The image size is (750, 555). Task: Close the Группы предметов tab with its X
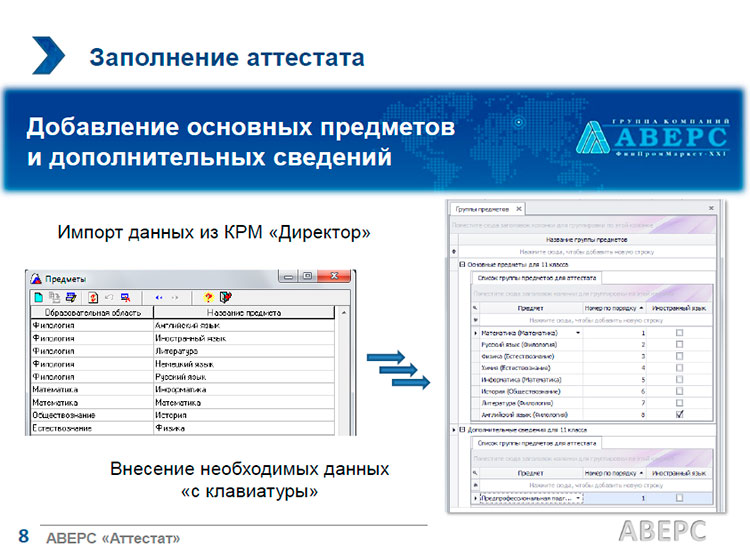tap(518, 209)
